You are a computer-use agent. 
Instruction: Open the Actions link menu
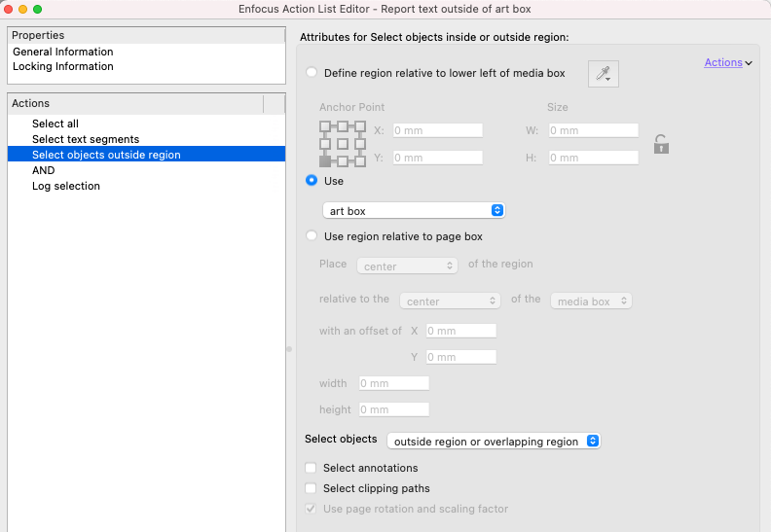point(722,62)
